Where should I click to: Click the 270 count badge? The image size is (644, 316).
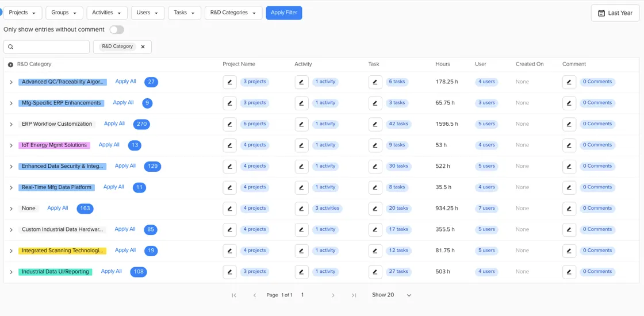click(x=141, y=124)
